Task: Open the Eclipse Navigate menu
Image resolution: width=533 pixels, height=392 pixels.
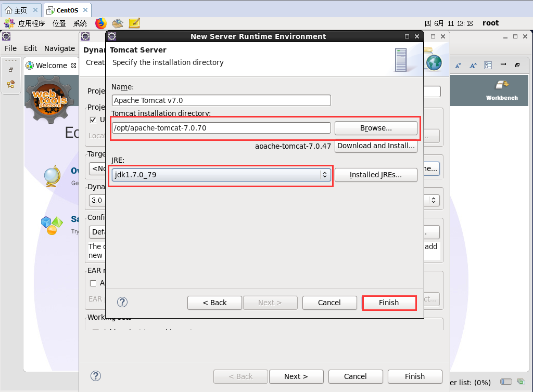Action: click(59, 48)
